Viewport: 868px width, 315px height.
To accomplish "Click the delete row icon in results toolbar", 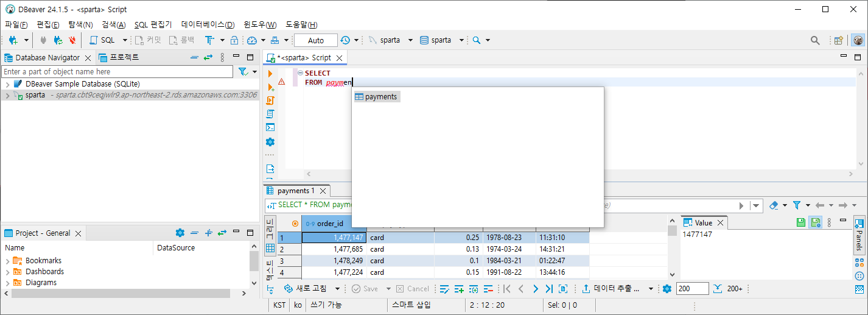I will click(x=488, y=289).
